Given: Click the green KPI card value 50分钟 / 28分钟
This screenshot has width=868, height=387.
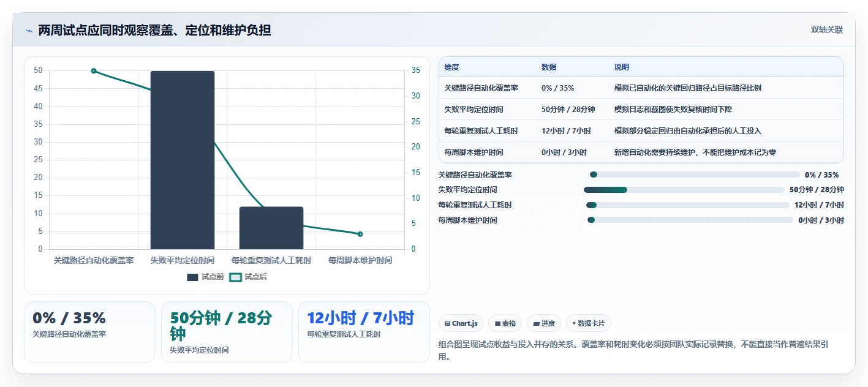Looking at the screenshot, I should pyautogui.click(x=221, y=326).
